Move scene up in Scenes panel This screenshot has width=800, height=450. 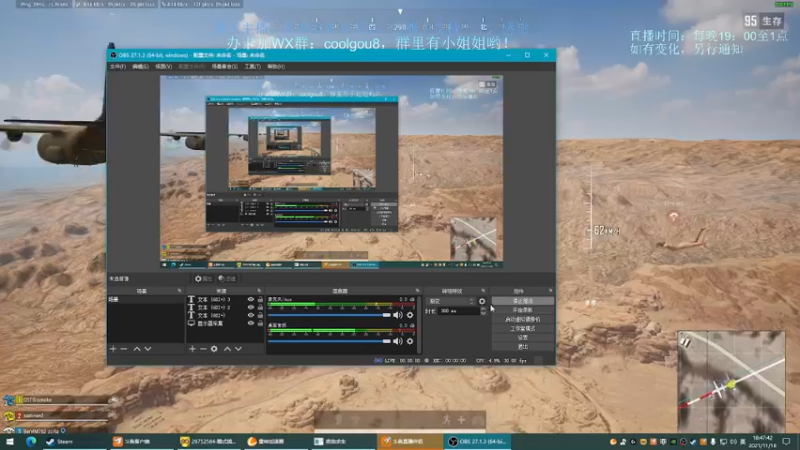coord(137,349)
